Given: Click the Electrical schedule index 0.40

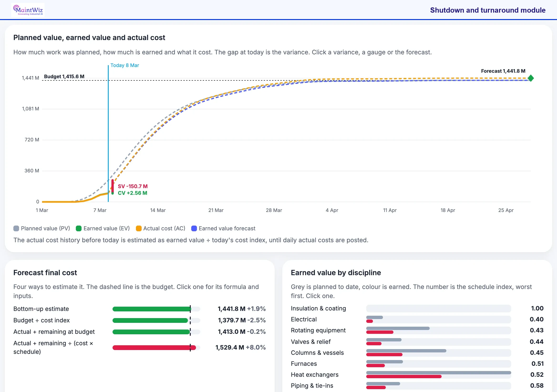Looking at the screenshot, I should [536, 319].
